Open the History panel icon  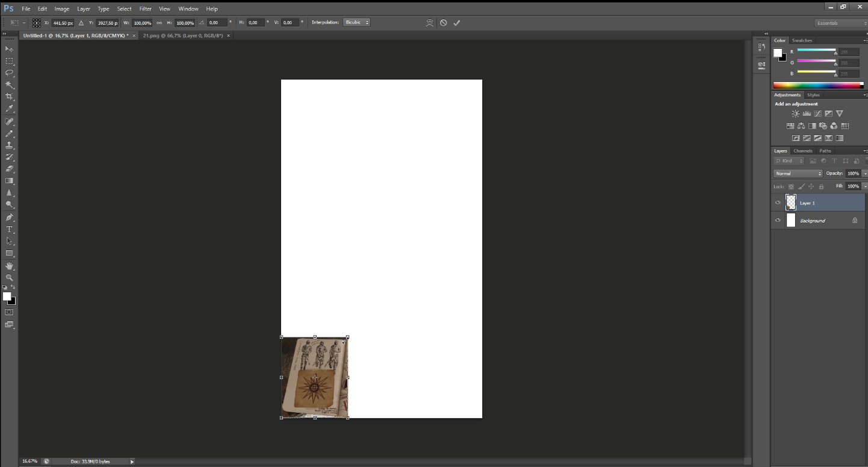tap(761, 46)
